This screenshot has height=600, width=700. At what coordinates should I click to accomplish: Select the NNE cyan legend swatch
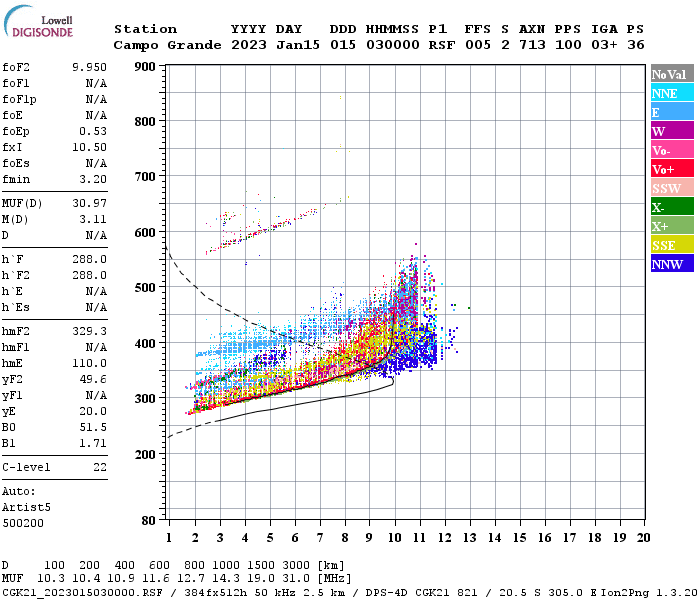(672, 93)
